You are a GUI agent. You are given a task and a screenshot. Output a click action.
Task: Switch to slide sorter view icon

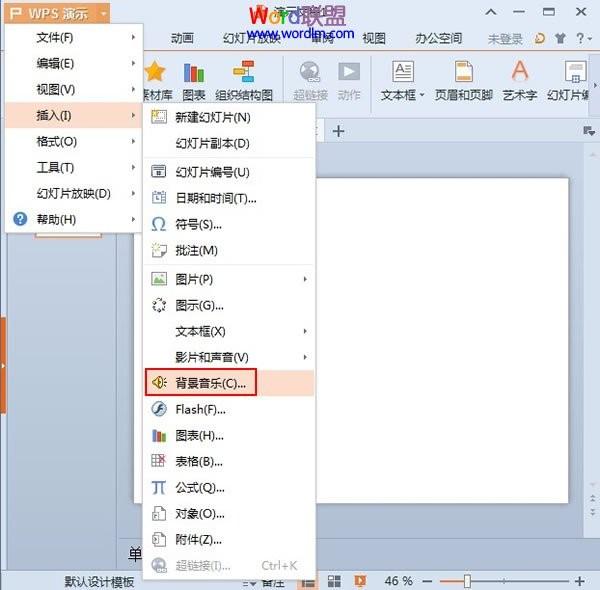pyautogui.click(x=334, y=582)
